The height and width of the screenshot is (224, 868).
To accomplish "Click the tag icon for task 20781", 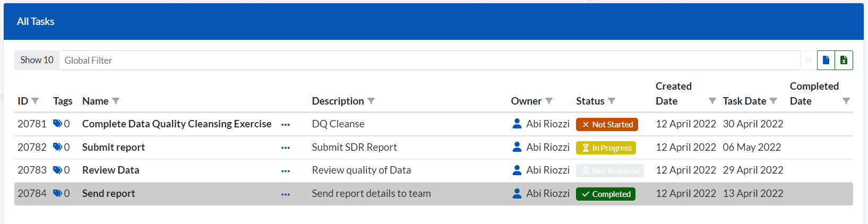I will pyautogui.click(x=57, y=124).
